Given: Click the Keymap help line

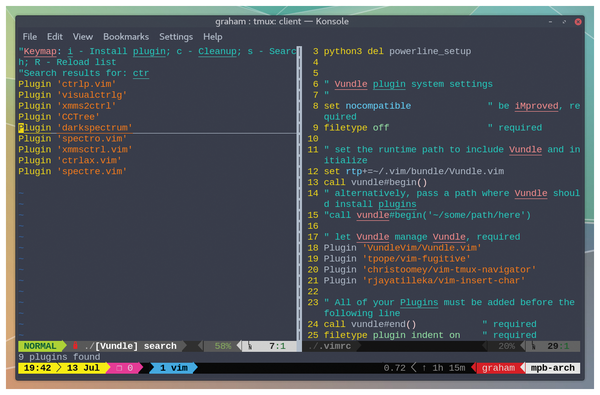Looking at the screenshot, I should point(157,56).
